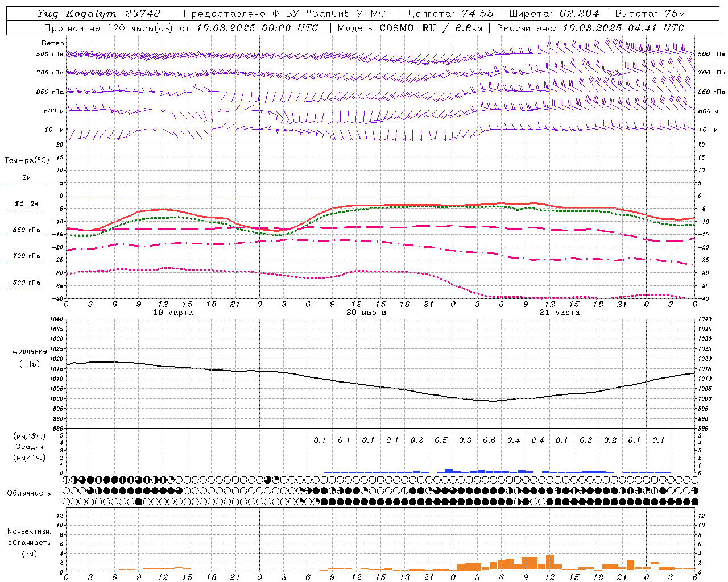The width and height of the screenshot is (728, 582).
Task: Click the 21 марта date label
Action: coord(560,313)
